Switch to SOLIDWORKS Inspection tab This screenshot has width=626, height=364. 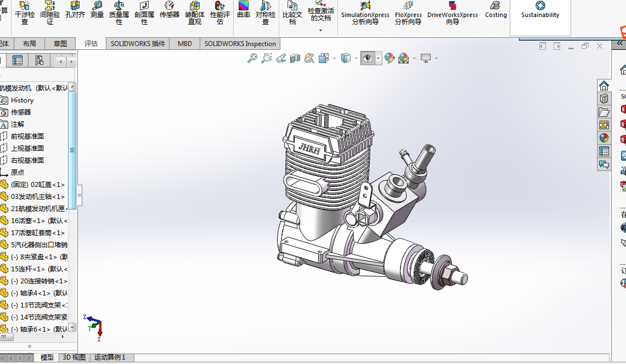pos(240,43)
